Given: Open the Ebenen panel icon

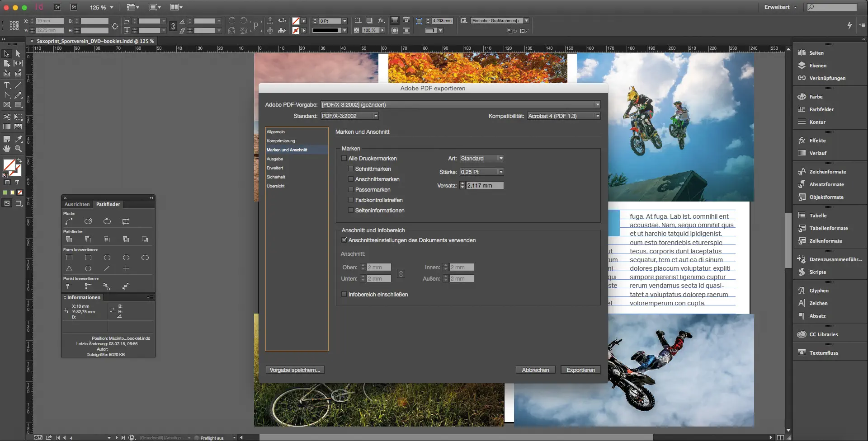Looking at the screenshot, I should point(802,66).
